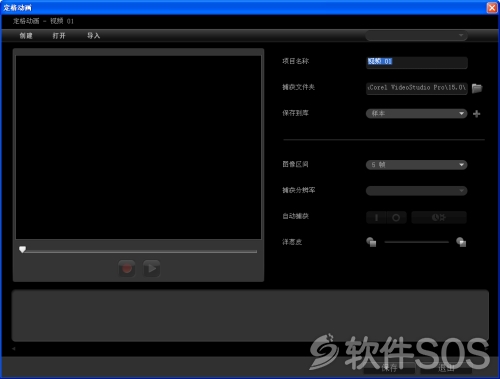The width and height of the screenshot is (500, 379).
Task: Expand the 图像区间 frames dropdown
Action: pos(417,165)
